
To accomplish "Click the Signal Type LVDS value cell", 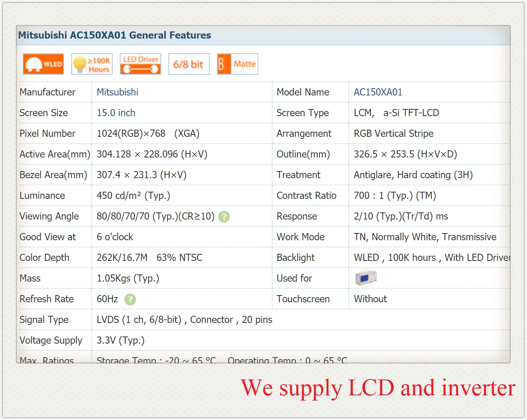I will click(x=301, y=320).
